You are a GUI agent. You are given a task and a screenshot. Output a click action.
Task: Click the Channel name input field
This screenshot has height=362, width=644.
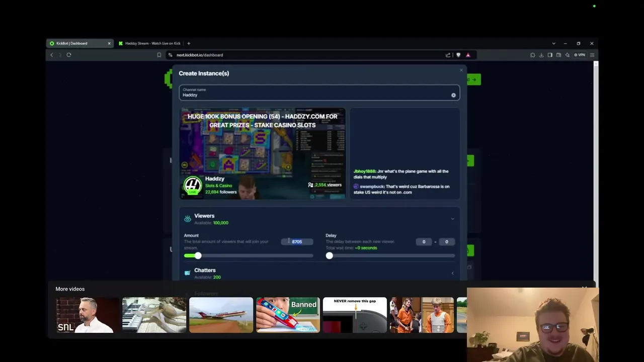pos(319,93)
